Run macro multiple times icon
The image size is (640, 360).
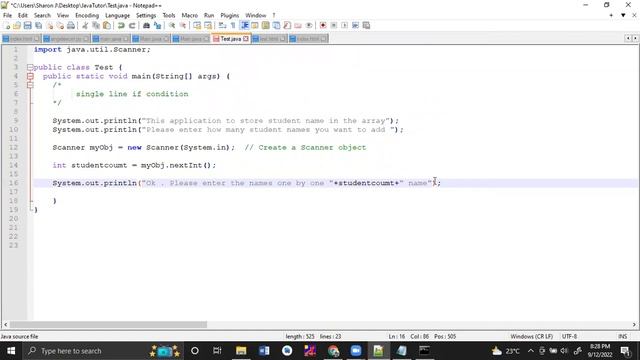point(356,25)
